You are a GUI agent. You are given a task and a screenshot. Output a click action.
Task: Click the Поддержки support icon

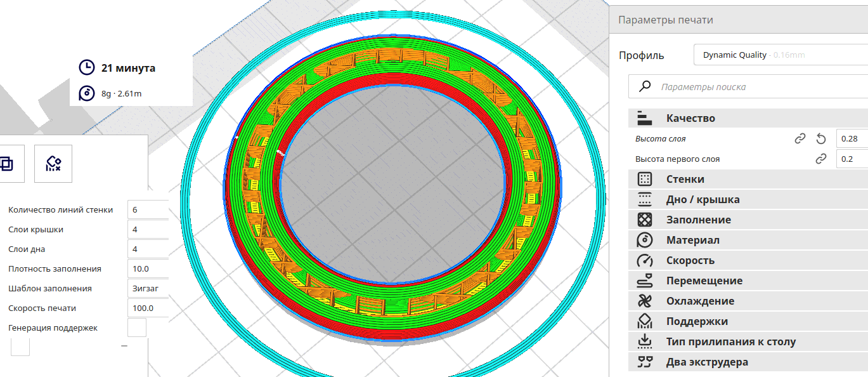pos(644,321)
